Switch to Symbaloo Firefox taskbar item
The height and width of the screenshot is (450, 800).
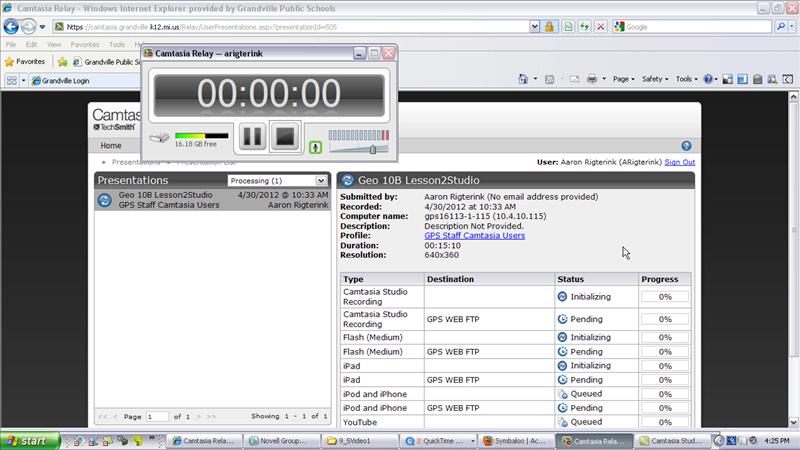516,441
